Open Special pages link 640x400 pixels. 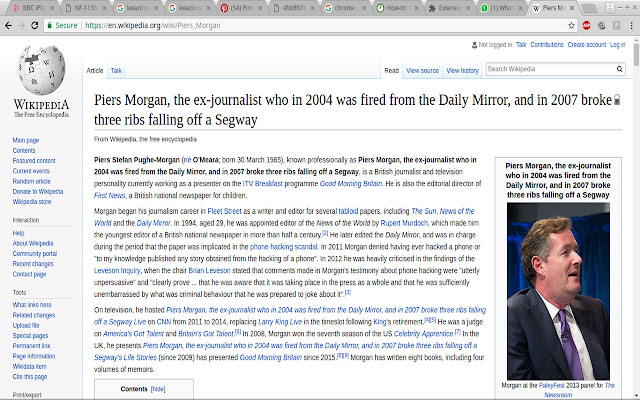click(x=30, y=335)
